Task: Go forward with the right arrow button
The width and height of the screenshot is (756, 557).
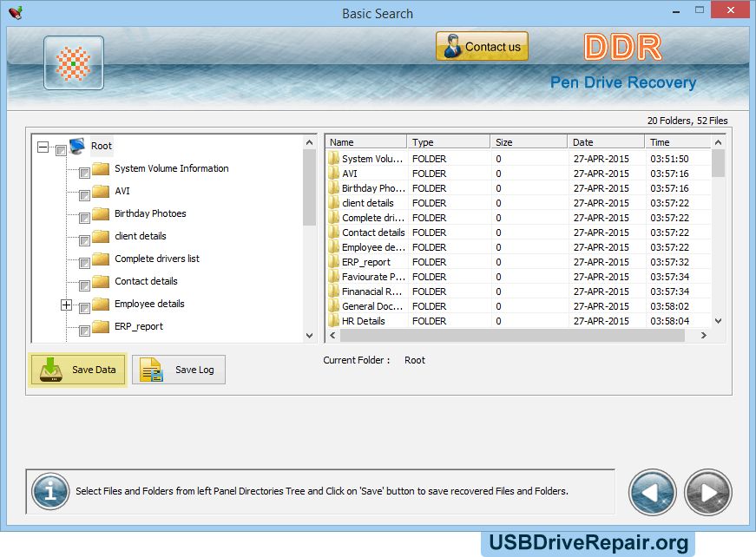Action: pyautogui.click(x=707, y=493)
